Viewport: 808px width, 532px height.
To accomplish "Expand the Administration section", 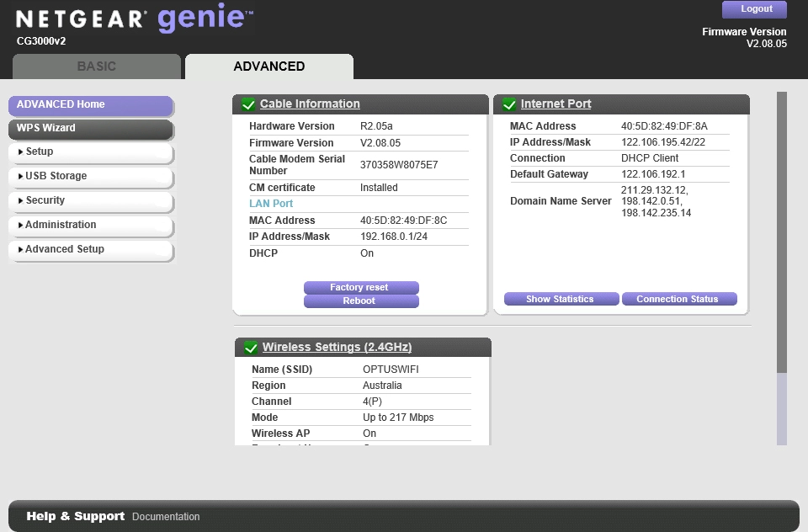I will click(91, 225).
